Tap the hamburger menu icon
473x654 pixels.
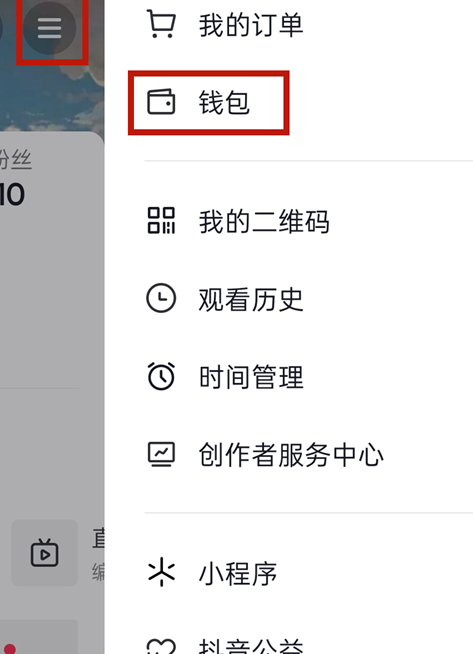(49, 28)
